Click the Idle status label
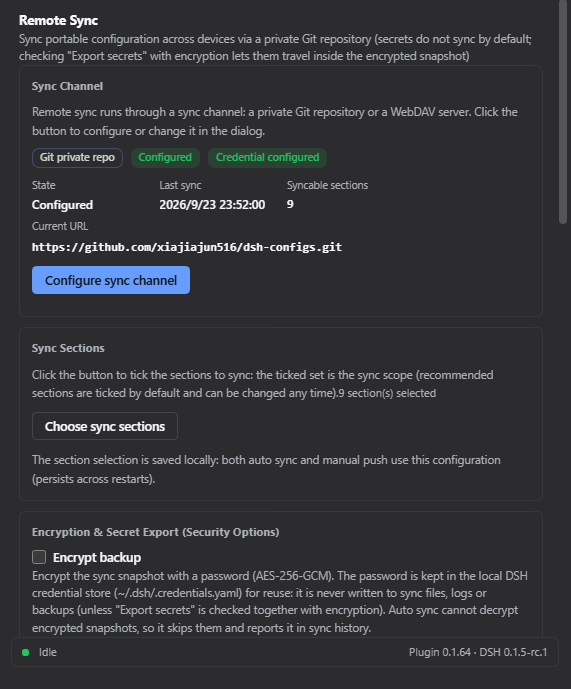Screen dimensions: 571x689 (x=48, y=652)
